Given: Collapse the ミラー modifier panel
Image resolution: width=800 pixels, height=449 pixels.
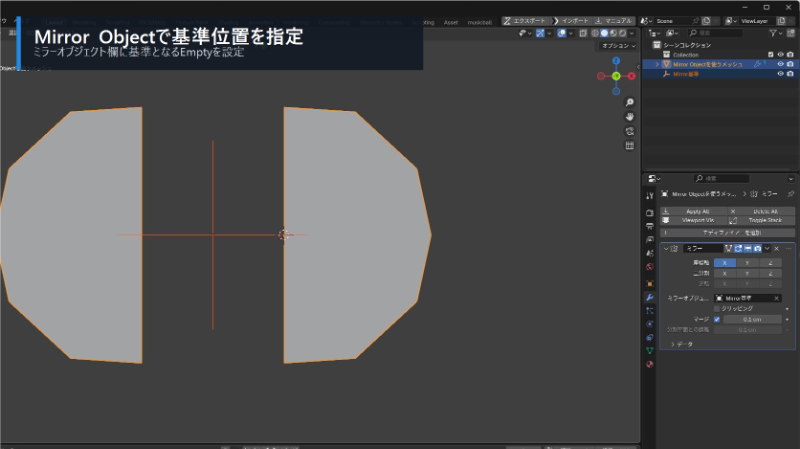Looking at the screenshot, I should click(666, 248).
